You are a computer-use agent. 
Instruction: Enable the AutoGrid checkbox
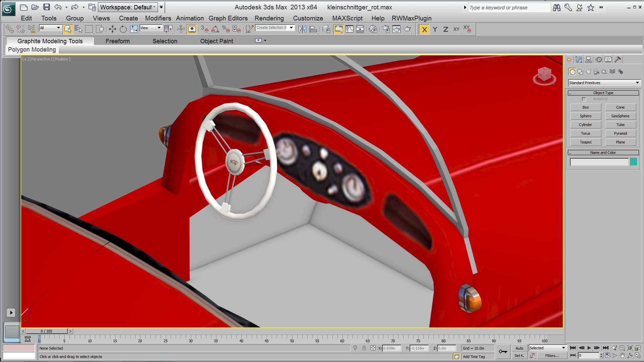(584, 99)
